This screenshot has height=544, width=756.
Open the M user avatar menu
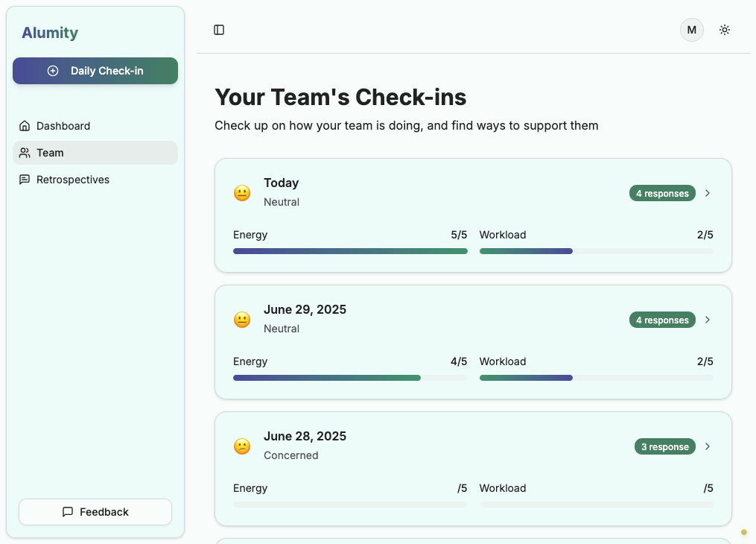coord(691,30)
